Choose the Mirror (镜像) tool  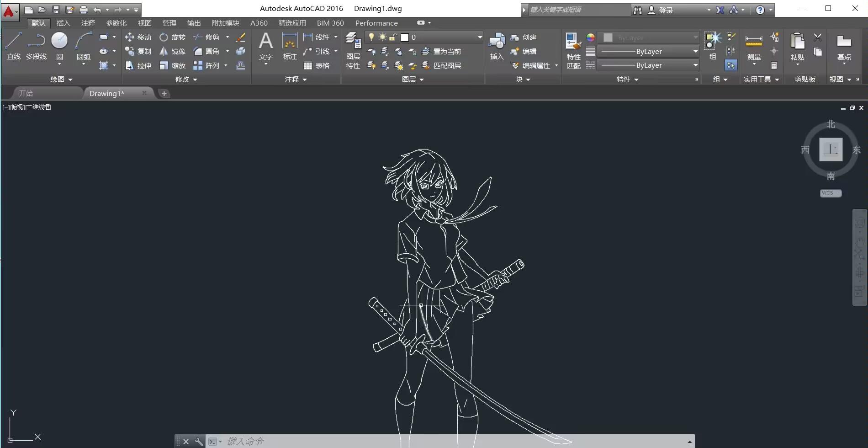[172, 52]
